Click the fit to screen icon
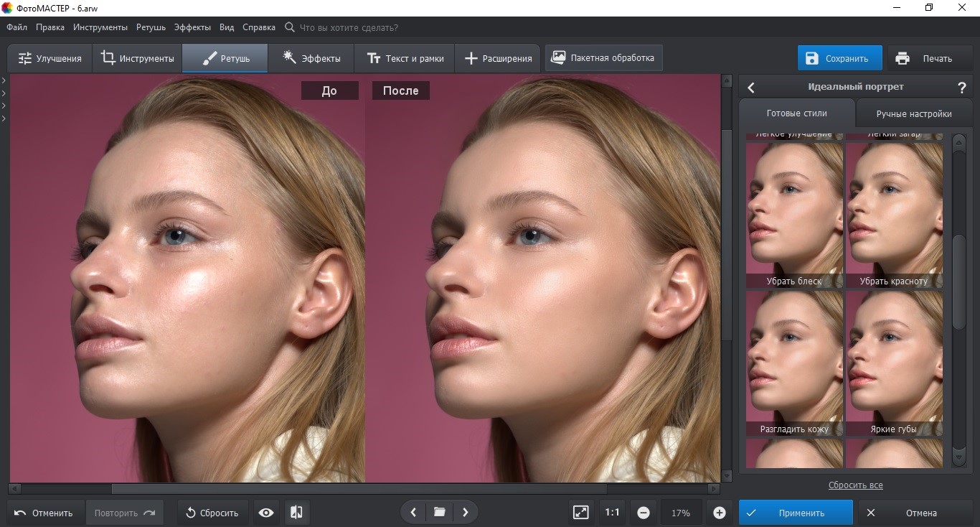Viewport: 980px width, 527px height. pyautogui.click(x=580, y=513)
